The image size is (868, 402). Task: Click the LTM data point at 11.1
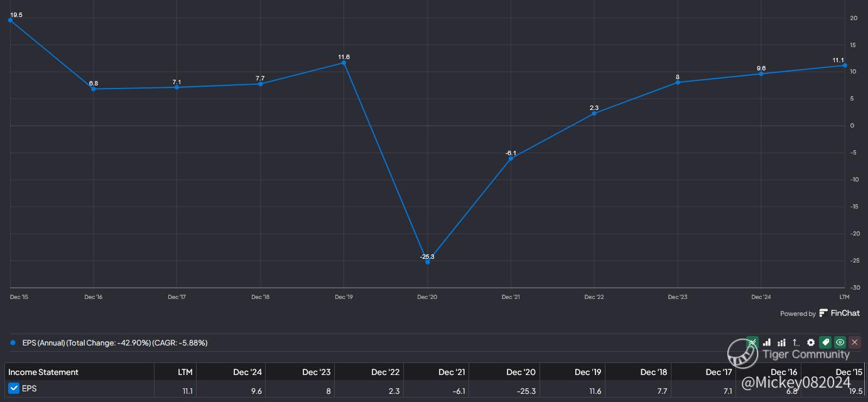coord(845,65)
